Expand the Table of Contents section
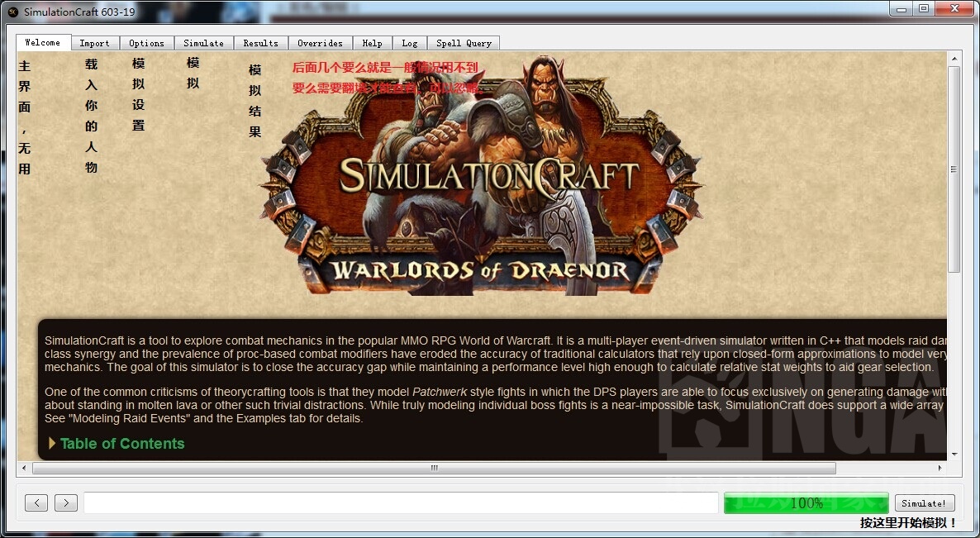This screenshot has width=980, height=538. [x=53, y=444]
